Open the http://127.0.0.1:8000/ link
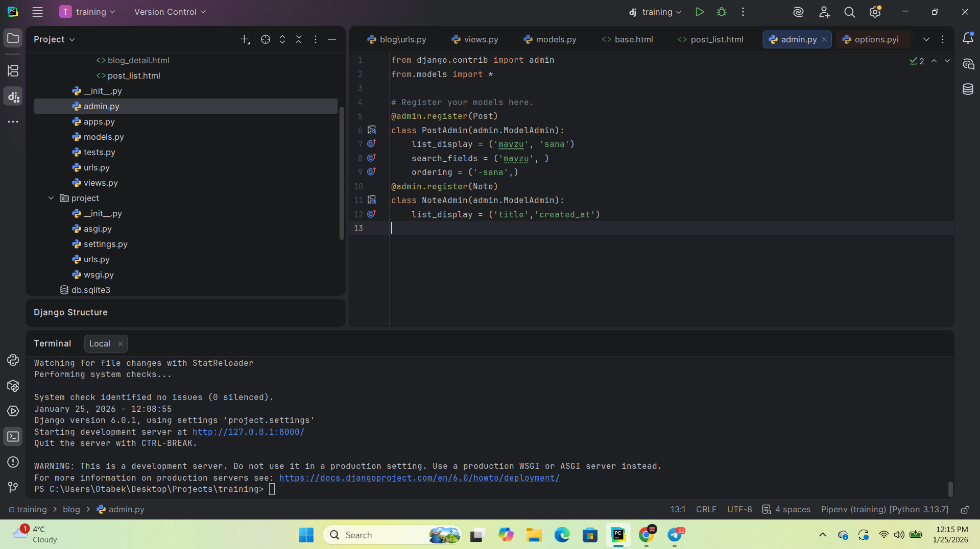Viewport: 980px width, 549px height. pyautogui.click(x=248, y=432)
